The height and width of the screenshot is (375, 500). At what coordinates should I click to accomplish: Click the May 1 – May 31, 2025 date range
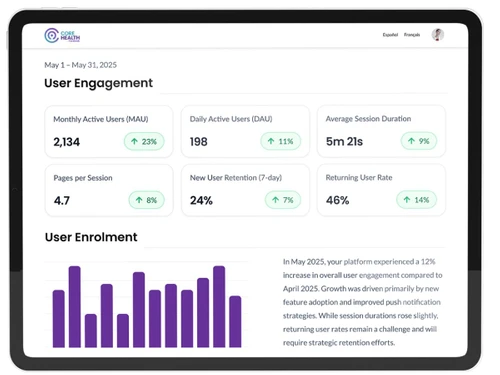(x=81, y=65)
